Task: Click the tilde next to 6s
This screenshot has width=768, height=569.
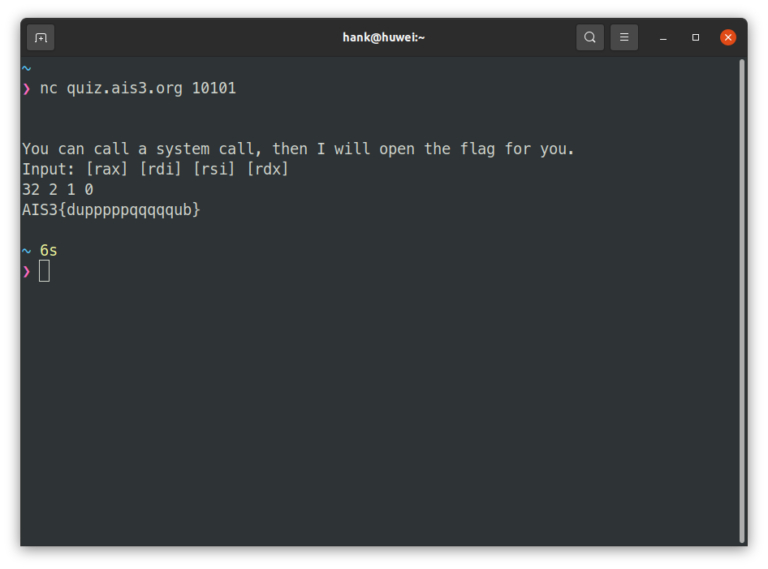Action: (27, 250)
